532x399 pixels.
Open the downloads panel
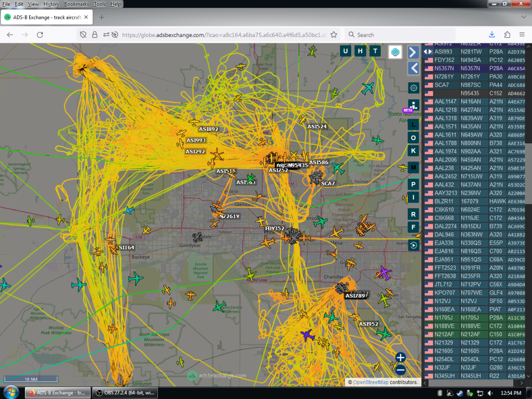pos(492,35)
